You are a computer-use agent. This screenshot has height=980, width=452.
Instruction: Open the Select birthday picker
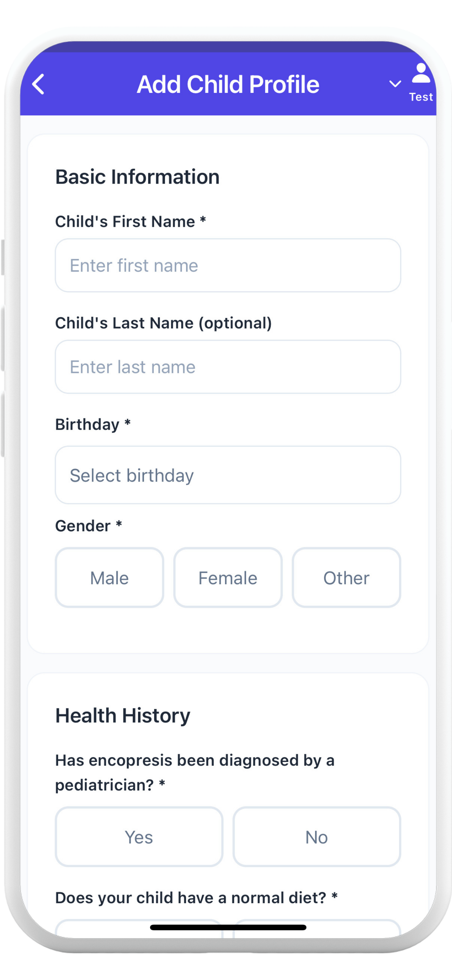coord(227,475)
